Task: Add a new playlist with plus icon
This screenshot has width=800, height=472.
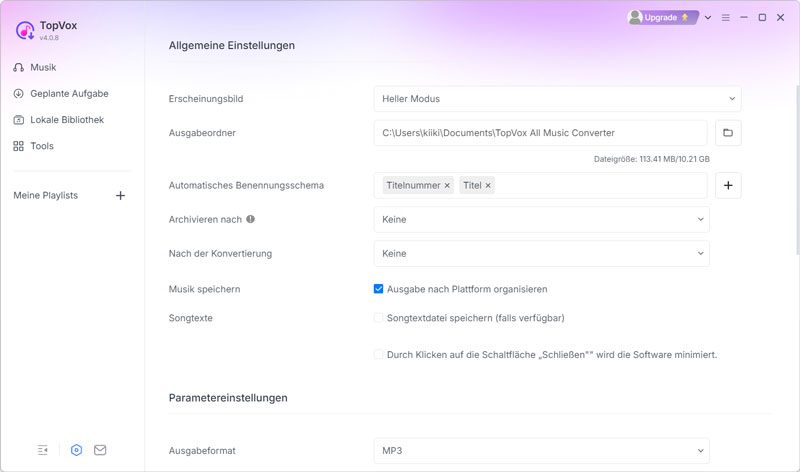Action: point(120,195)
